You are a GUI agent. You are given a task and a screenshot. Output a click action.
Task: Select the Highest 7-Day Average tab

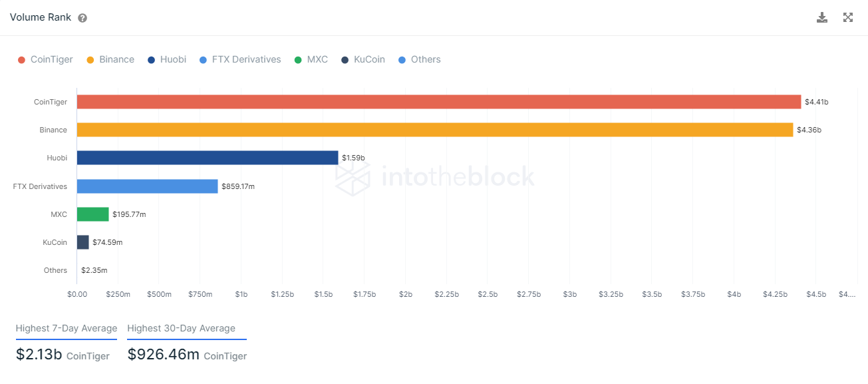coord(67,329)
